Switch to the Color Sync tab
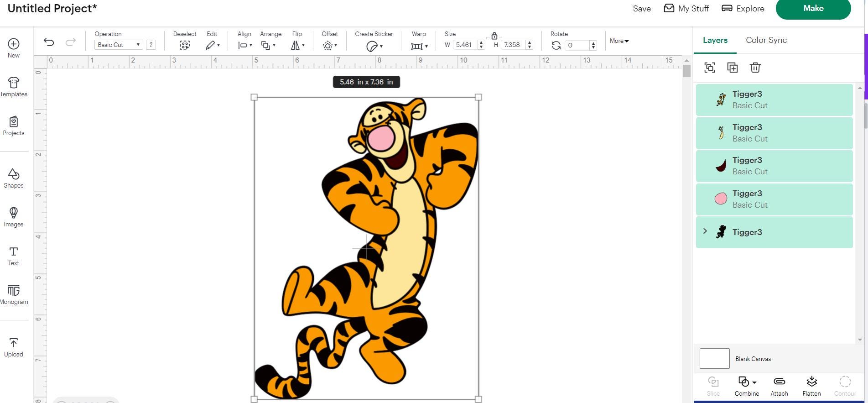Image resolution: width=868 pixels, height=403 pixels. click(x=766, y=40)
